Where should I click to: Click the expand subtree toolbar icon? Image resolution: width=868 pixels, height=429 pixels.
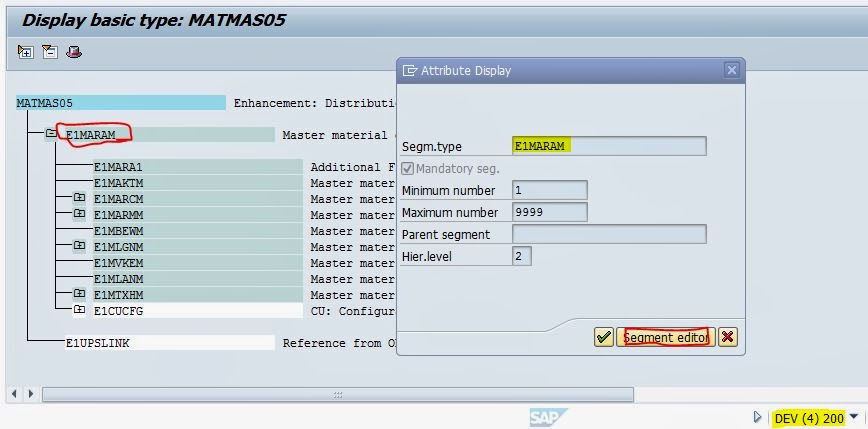[x=25, y=52]
